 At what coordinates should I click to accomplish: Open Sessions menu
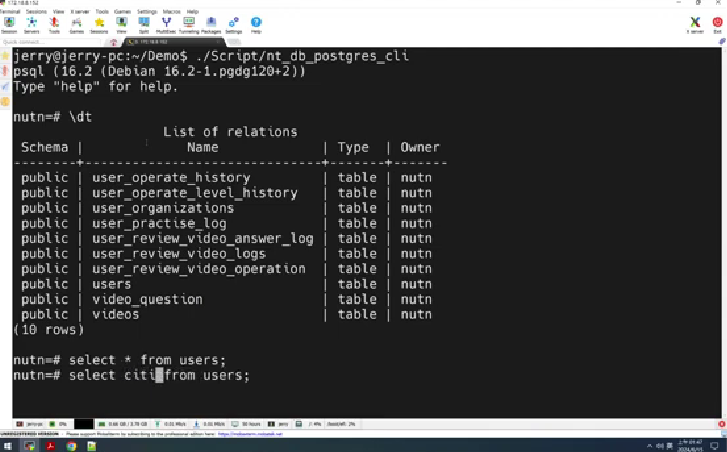pos(36,12)
